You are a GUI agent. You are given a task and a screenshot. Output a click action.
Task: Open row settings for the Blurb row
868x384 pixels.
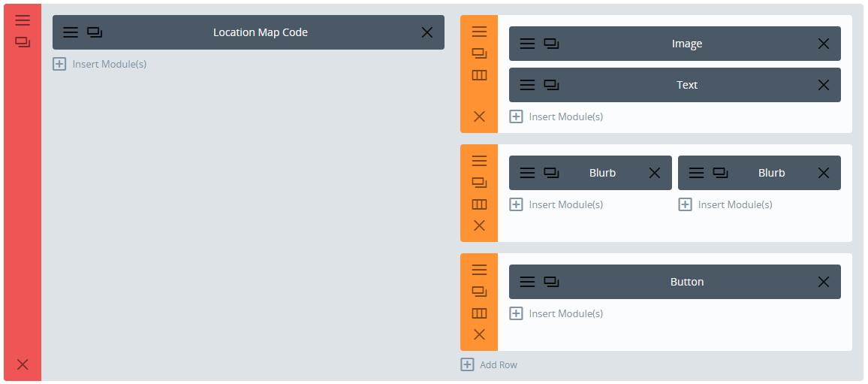[479, 161]
